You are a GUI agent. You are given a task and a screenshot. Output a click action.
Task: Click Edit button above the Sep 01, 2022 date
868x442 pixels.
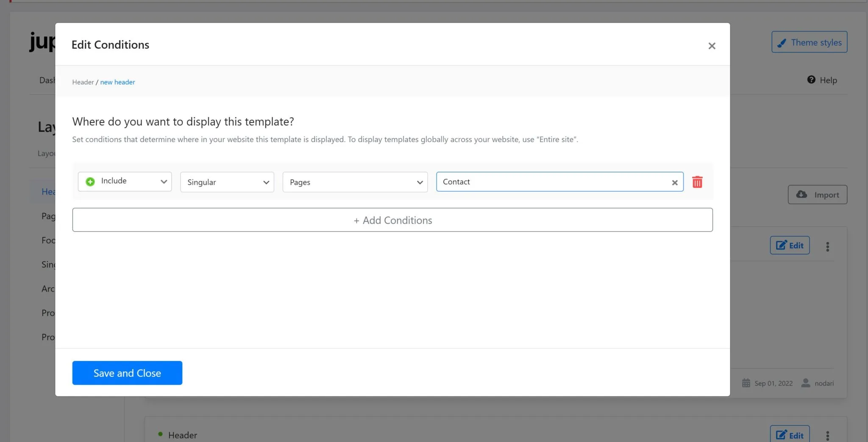click(790, 245)
